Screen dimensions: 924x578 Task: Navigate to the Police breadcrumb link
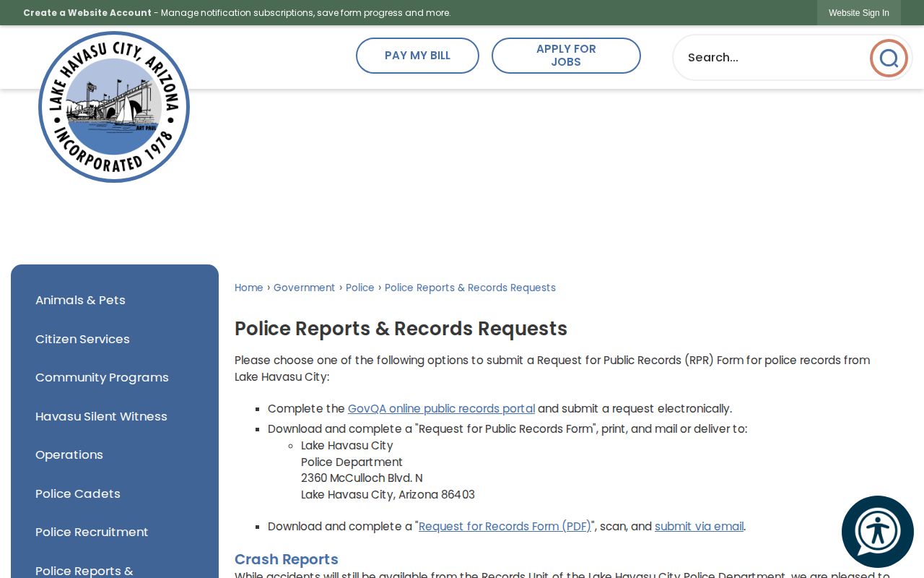(360, 288)
